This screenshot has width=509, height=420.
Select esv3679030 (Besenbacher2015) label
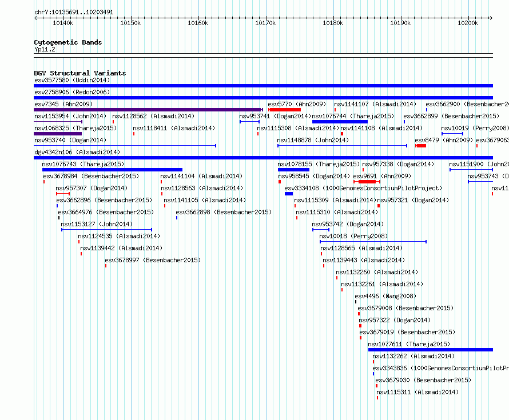(x=423, y=380)
